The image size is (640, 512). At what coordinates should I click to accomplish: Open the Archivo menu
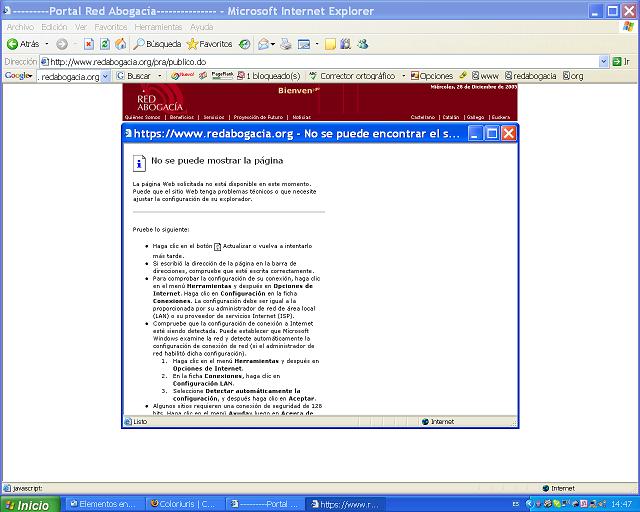pyautogui.click(x=20, y=27)
